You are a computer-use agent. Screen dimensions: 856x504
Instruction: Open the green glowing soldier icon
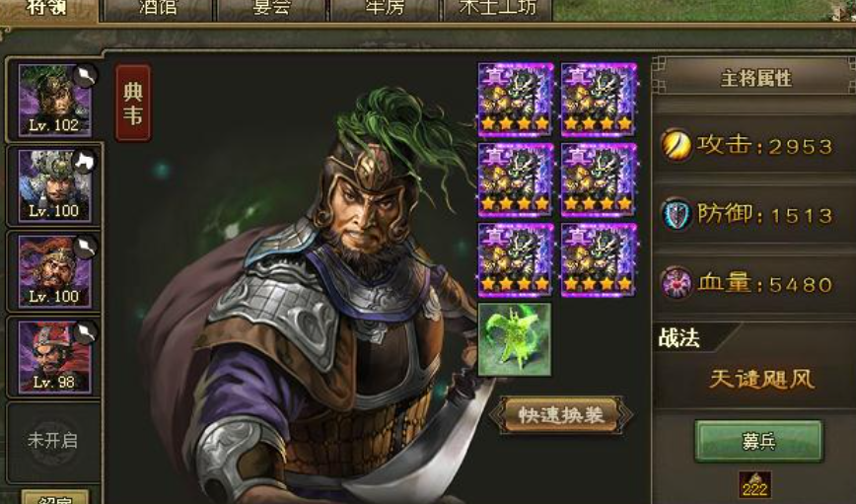coord(515,339)
